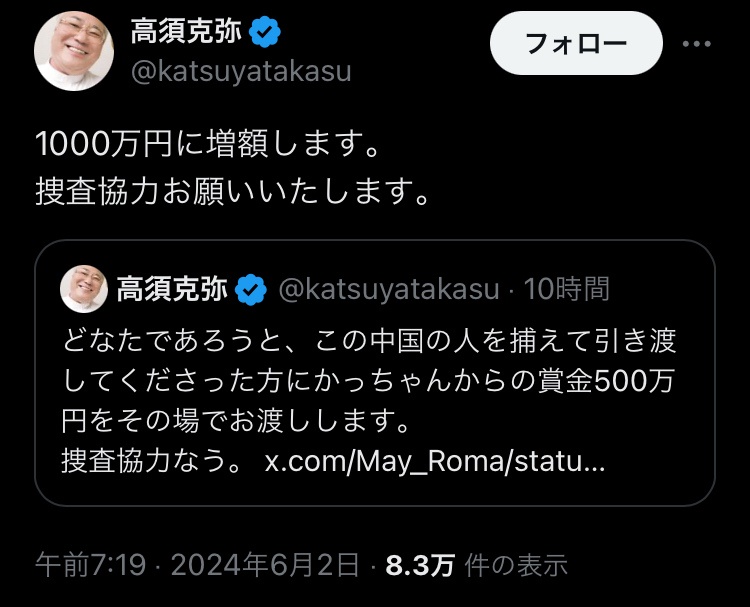This screenshot has width=750, height=607.
Task: Click the quoted tweet's small profile avatar
Action: tap(84, 289)
